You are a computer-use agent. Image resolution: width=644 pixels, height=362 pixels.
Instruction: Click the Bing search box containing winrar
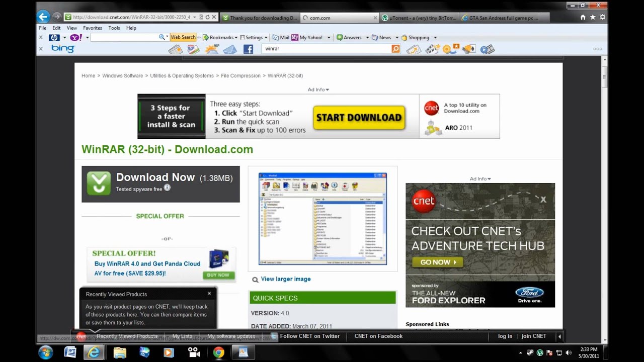pos(327,49)
